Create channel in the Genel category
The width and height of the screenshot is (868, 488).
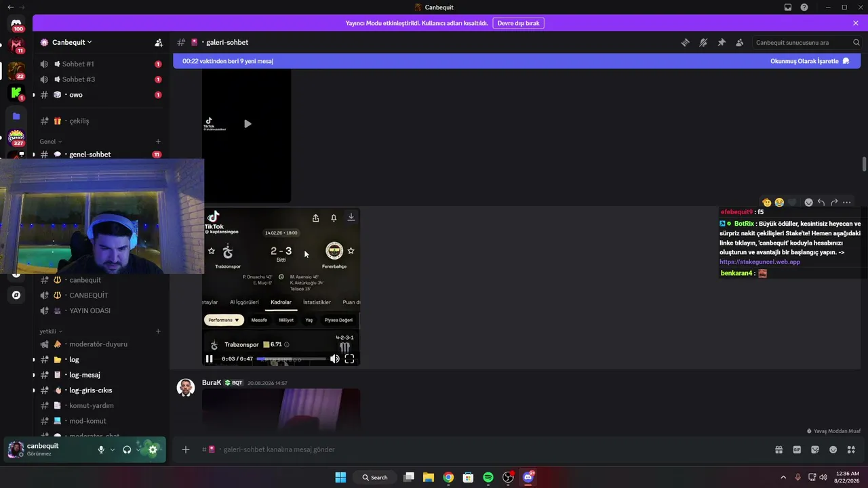[158, 142]
